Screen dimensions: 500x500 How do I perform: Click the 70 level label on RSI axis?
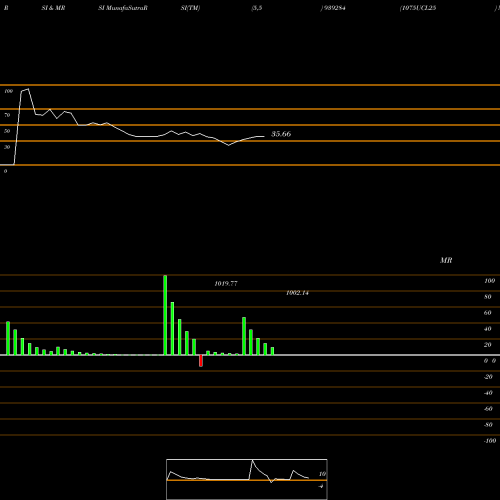(7, 115)
